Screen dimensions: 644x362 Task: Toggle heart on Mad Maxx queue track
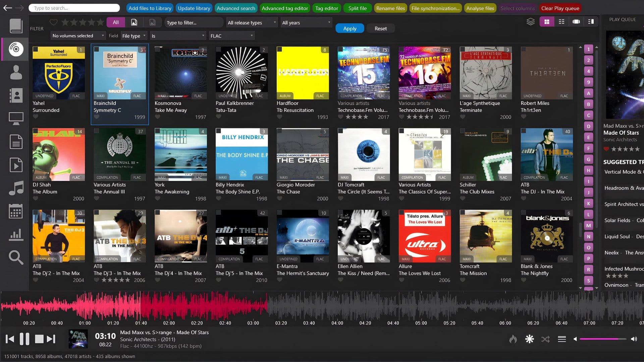tap(606, 149)
